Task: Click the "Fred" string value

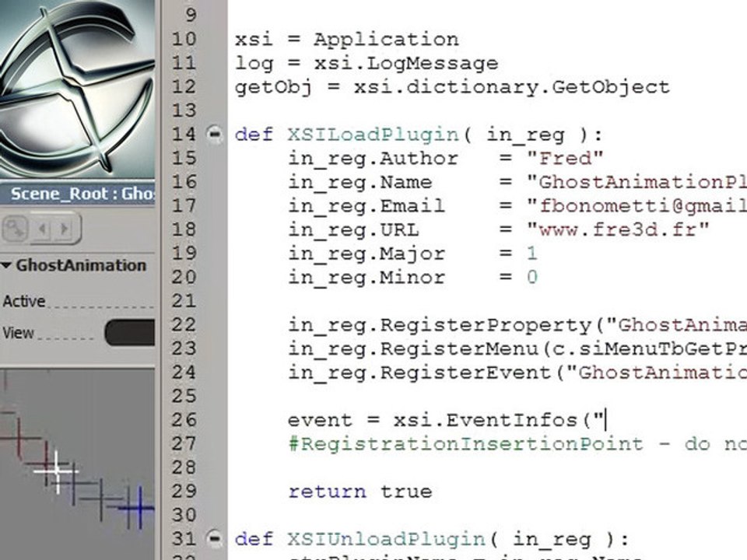Action: point(566,158)
